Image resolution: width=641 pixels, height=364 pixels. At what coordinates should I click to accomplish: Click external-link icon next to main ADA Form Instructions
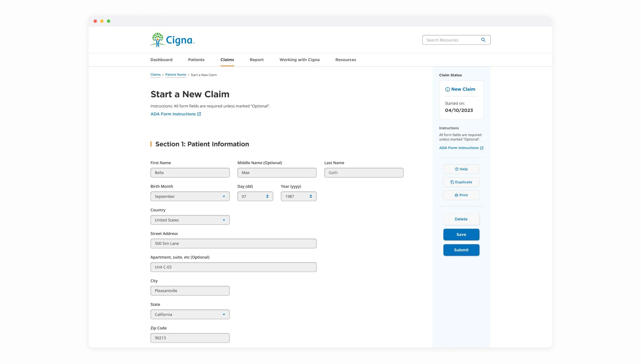point(199,114)
